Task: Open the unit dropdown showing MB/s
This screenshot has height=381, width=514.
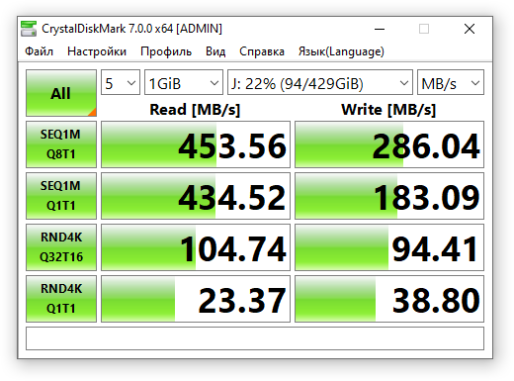Action: pyautogui.click(x=450, y=82)
